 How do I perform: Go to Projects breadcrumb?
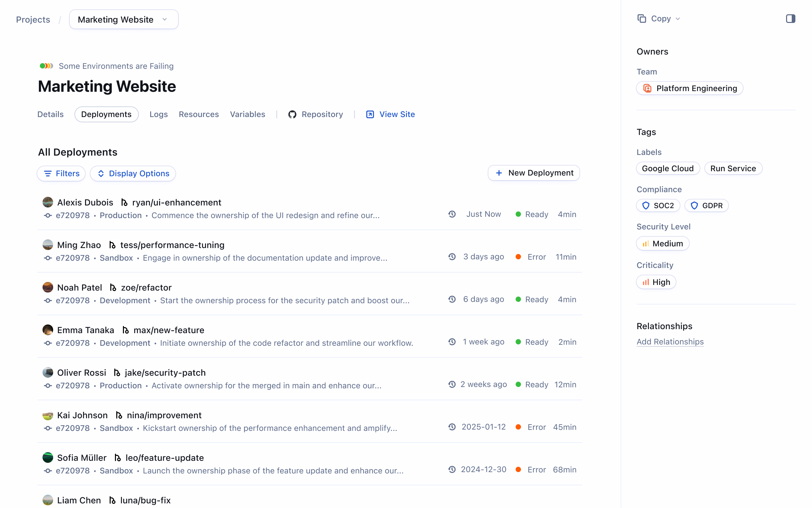tap(33, 20)
